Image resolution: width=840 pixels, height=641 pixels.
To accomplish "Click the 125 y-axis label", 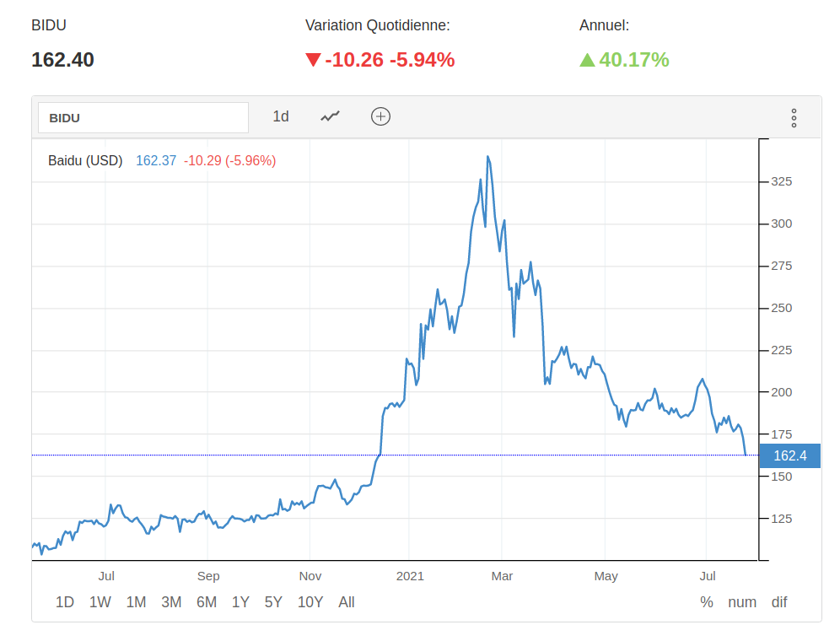I will click(782, 519).
